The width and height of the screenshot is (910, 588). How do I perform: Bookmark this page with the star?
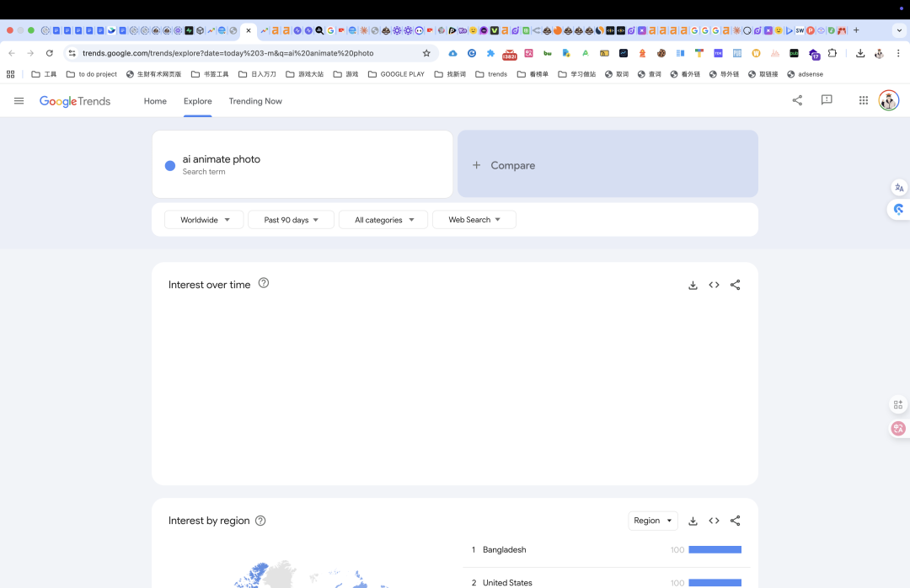click(x=426, y=53)
